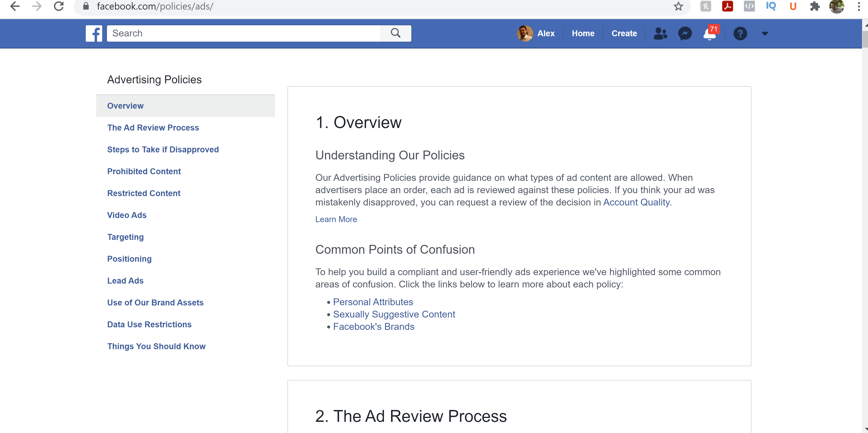The image size is (868, 433).
Task: Click the 'Understanding Our Policies' subheading
Action: (390, 155)
